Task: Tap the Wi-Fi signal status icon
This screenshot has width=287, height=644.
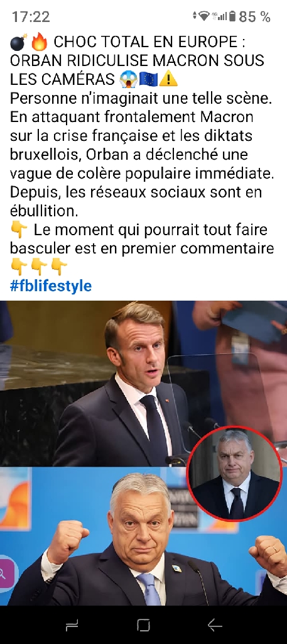Action: pos(203,16)
